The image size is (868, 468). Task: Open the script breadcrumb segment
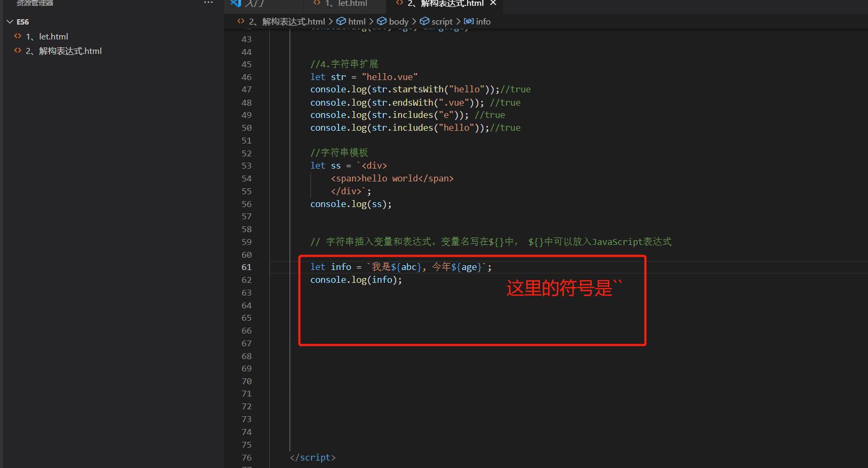coord(442,21)
